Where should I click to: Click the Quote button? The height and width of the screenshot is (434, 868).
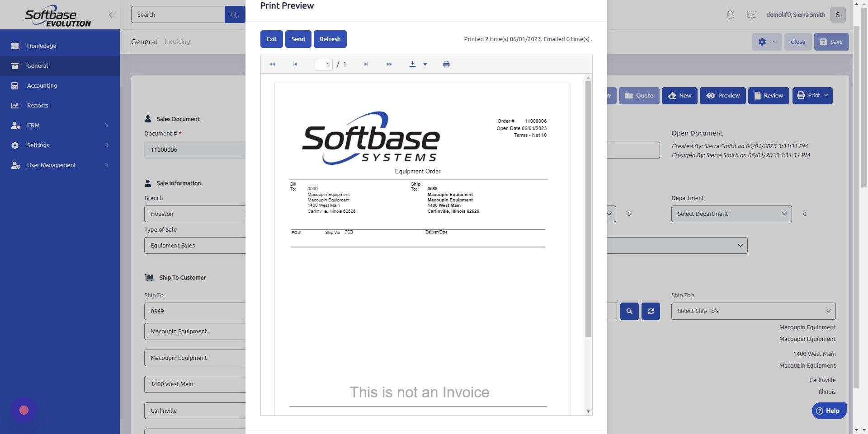[639, 95]
